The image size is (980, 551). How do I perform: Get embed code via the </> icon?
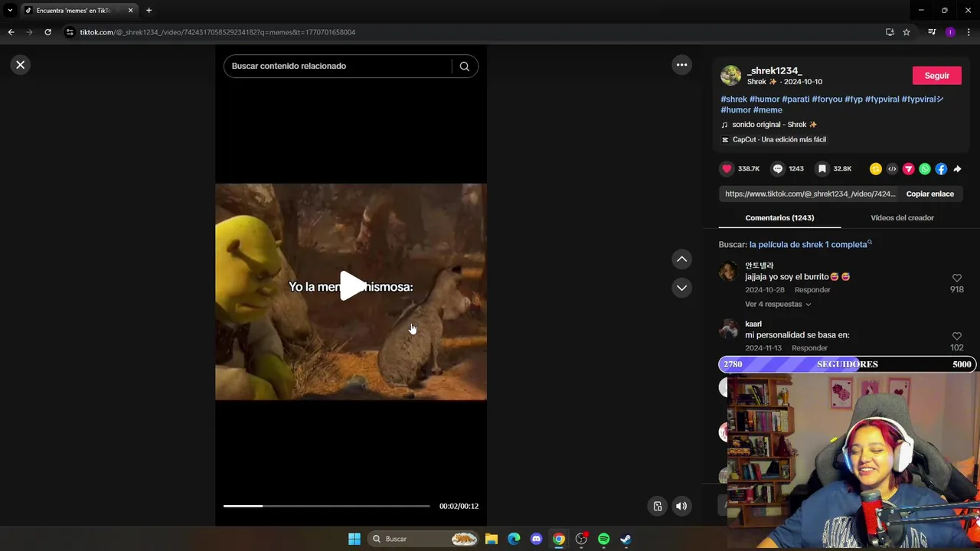[x=892, y=169]
